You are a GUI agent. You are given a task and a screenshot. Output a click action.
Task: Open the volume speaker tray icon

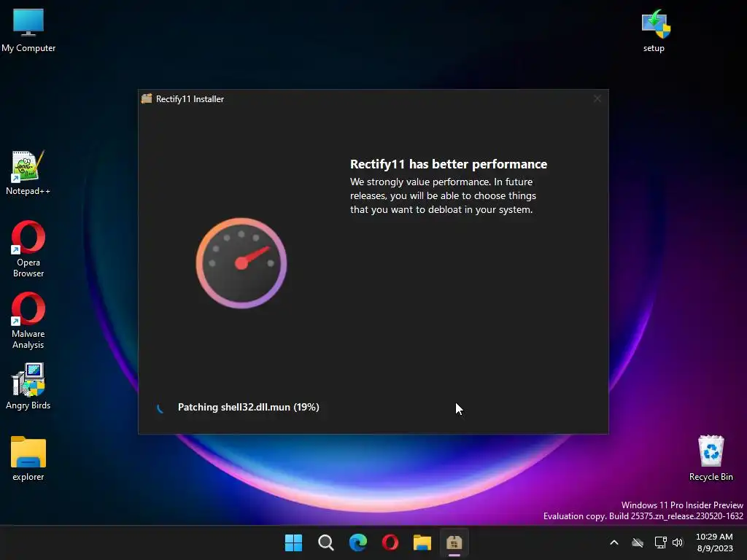click(678, 542)
